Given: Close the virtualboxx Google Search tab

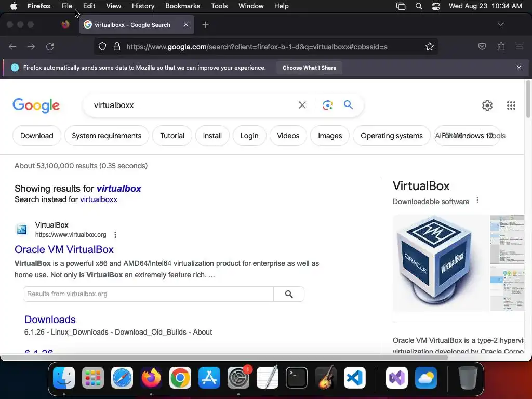Looking at the screenshot, I should (x=186, y=24).
